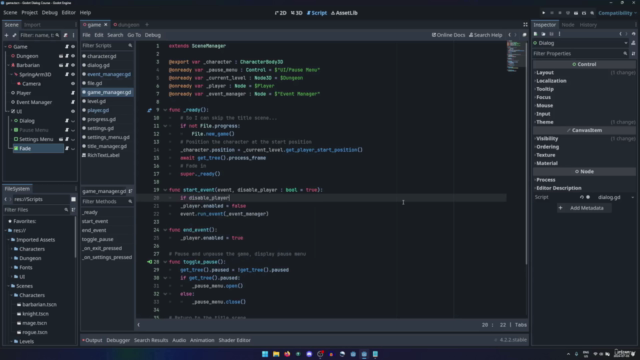The width and height of the screenshot is (640, 360).
Task: Go to previous edited script arrow
Action: pyautogui.click(x=509, y=35)
